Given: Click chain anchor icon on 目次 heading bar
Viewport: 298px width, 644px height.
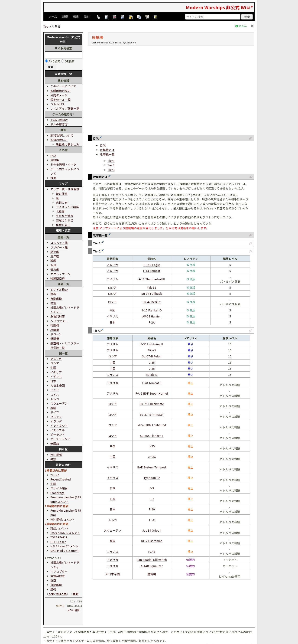Looking at the screenshot, I should click(251, 138).
